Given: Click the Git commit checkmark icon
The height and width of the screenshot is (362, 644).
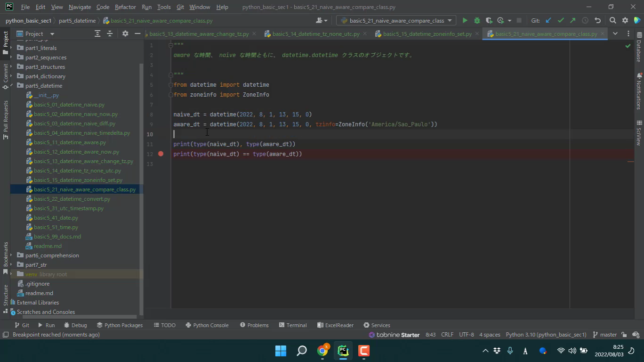Looking at the screenshot, I should (x=560, y=20).
